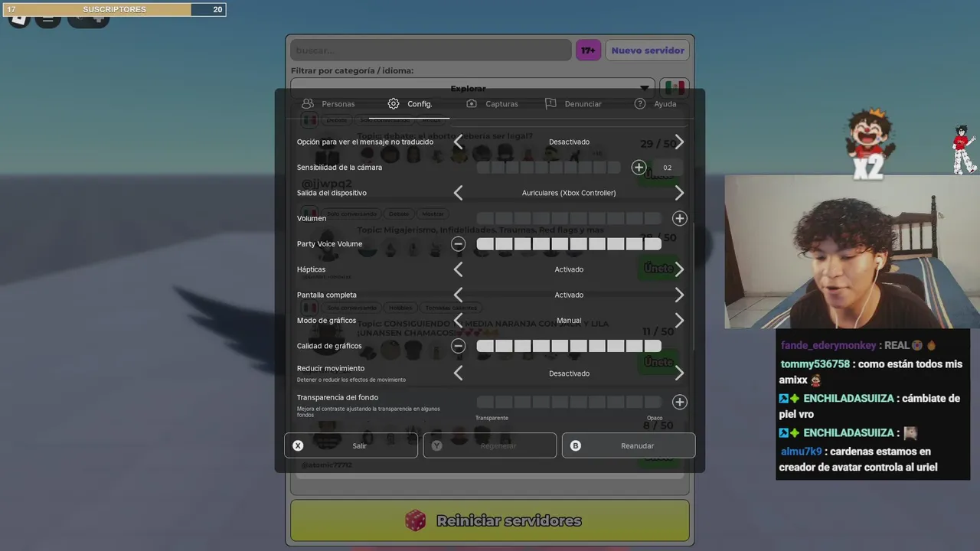Click the Calidad de gráficos slider
The image size is (980, 551).
(x=569, y=346)
